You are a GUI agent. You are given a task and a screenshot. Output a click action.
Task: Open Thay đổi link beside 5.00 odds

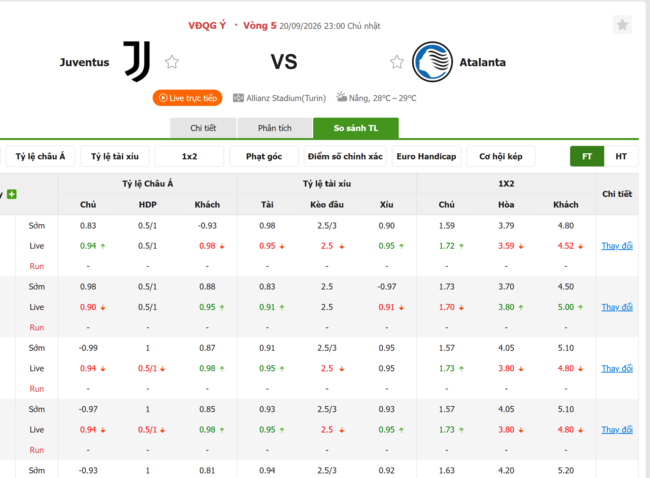tap(617, 307)
